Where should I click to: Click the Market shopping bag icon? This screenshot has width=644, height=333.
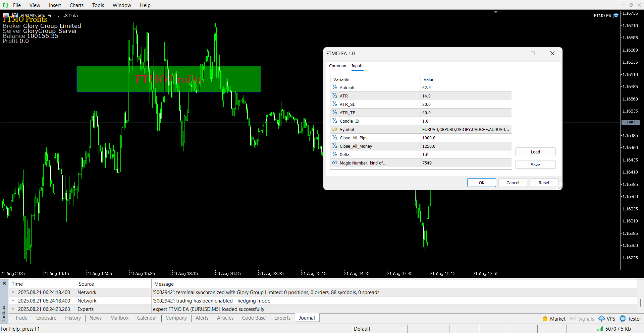click(545, 319)
